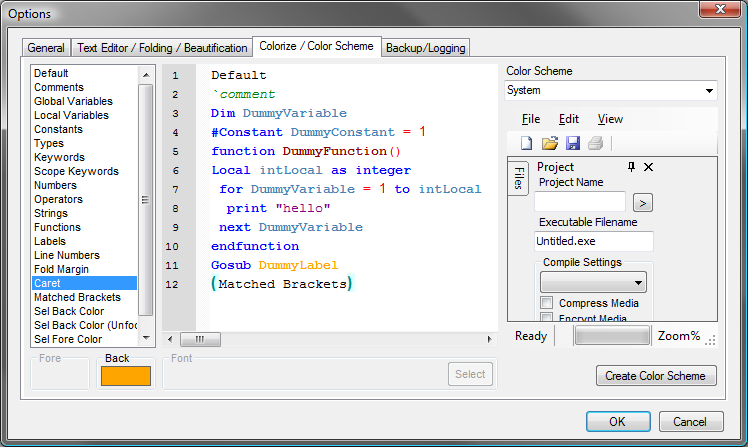Select Labels in the element list
This screenshot has width=748, height=447.
[50, 241]
